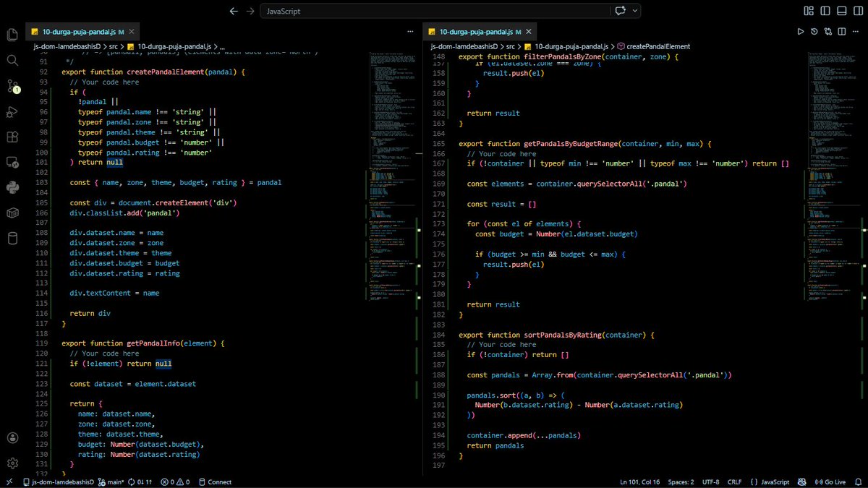Click the JavaScript command center search box

pos(435,11)
